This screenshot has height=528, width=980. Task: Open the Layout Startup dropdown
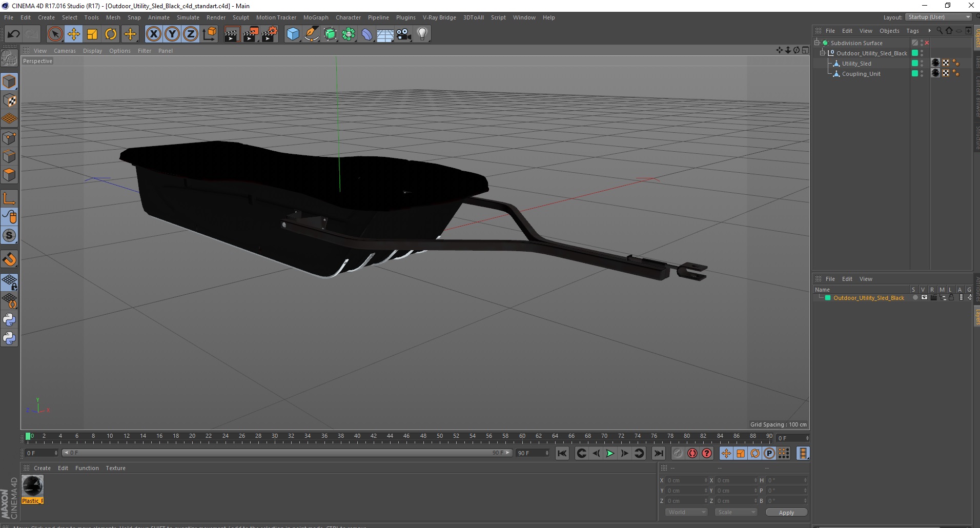pos(939,17)
